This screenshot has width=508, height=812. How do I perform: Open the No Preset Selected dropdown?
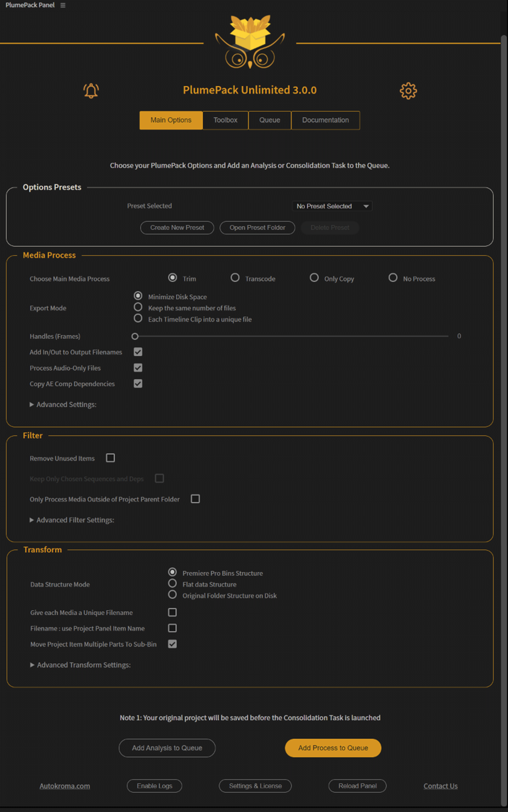click(332, 206)
